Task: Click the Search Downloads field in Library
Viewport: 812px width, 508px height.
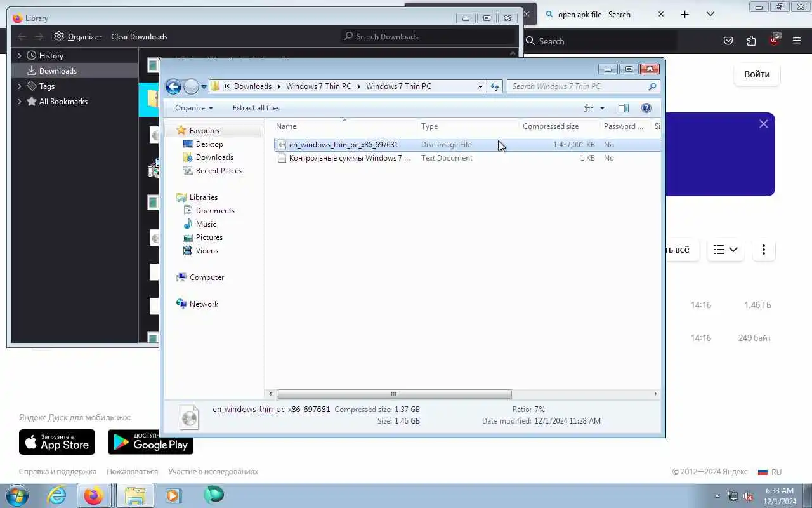Action: (428, 37)
